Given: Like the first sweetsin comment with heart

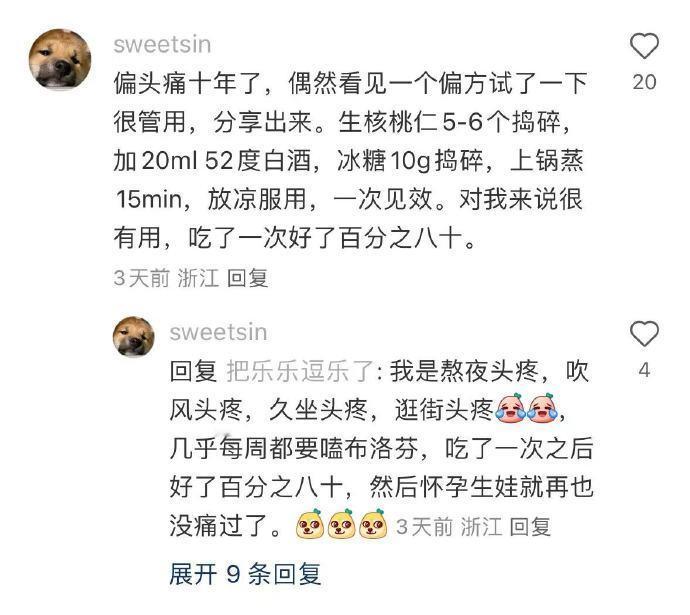Looking at the screenshot, I should pos(644,46).
